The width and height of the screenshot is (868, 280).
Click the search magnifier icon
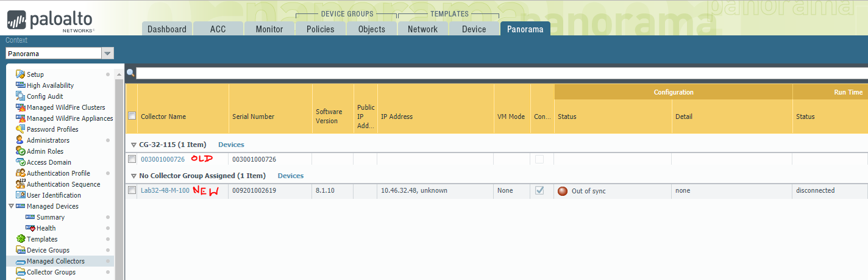(130, 73)
